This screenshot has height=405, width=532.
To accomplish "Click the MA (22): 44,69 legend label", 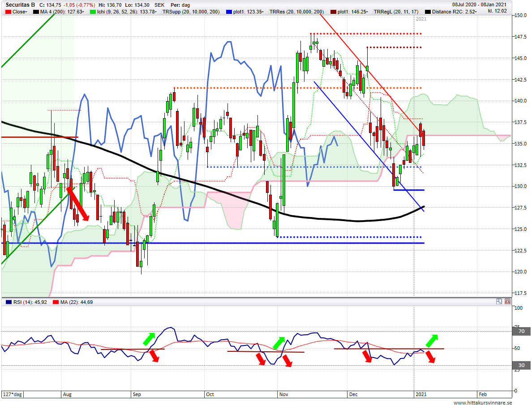I will (77, 302).
